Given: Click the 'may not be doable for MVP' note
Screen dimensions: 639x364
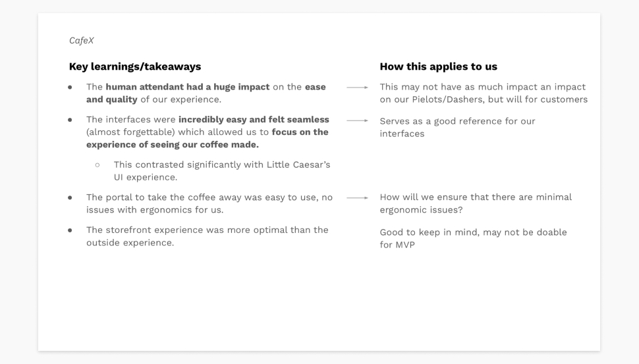Looking at the screenshot, I should coord(473,238).
